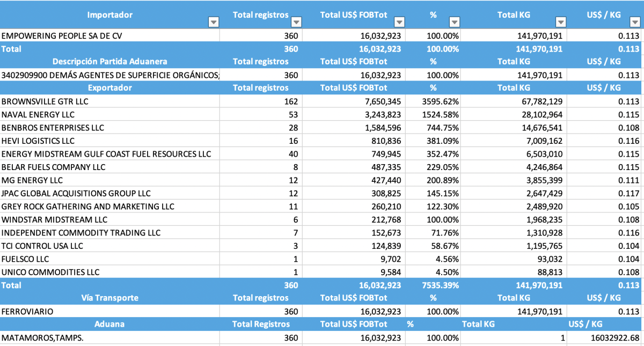Select the 3402909900 DEMÁS AGENTES DE SUPERFICIE cell

[x=109, y=75]
